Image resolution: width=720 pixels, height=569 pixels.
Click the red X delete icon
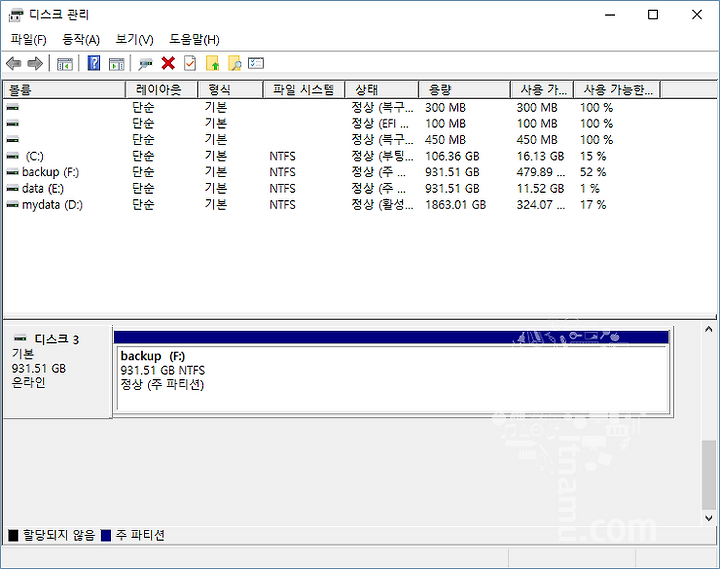tap(168, 63)
